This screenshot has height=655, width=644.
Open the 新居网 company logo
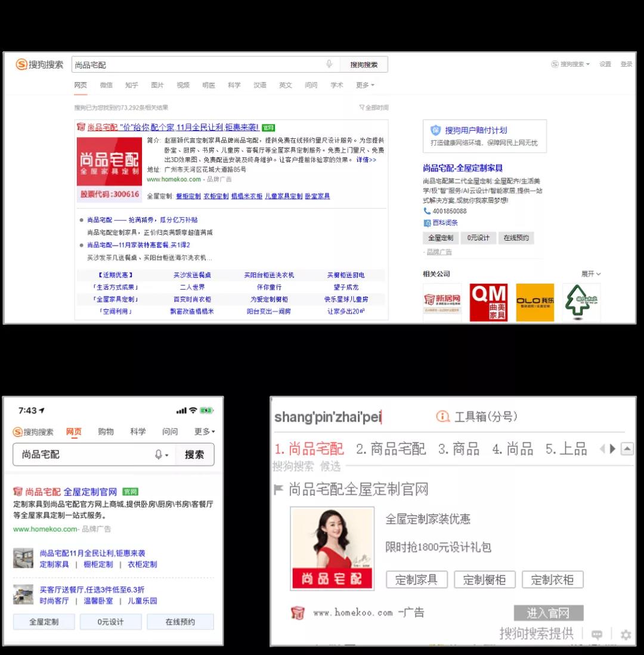[x=442, y=302]
